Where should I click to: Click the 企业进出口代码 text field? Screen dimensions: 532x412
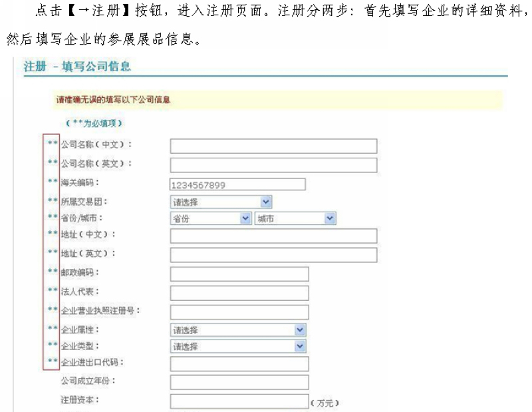239,363
